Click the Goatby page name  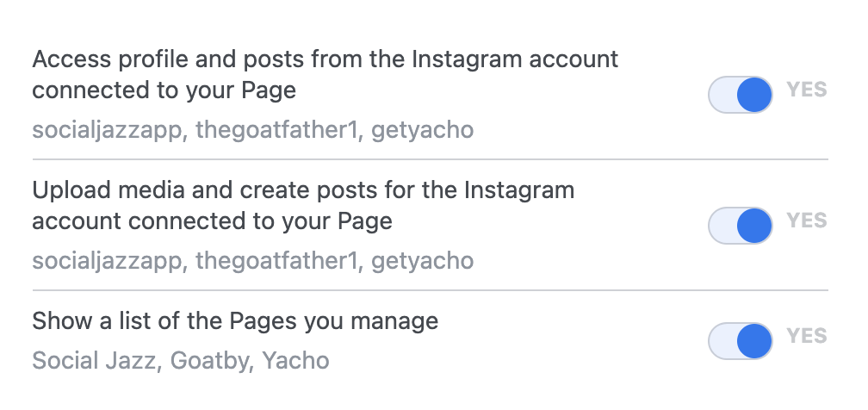209,360
